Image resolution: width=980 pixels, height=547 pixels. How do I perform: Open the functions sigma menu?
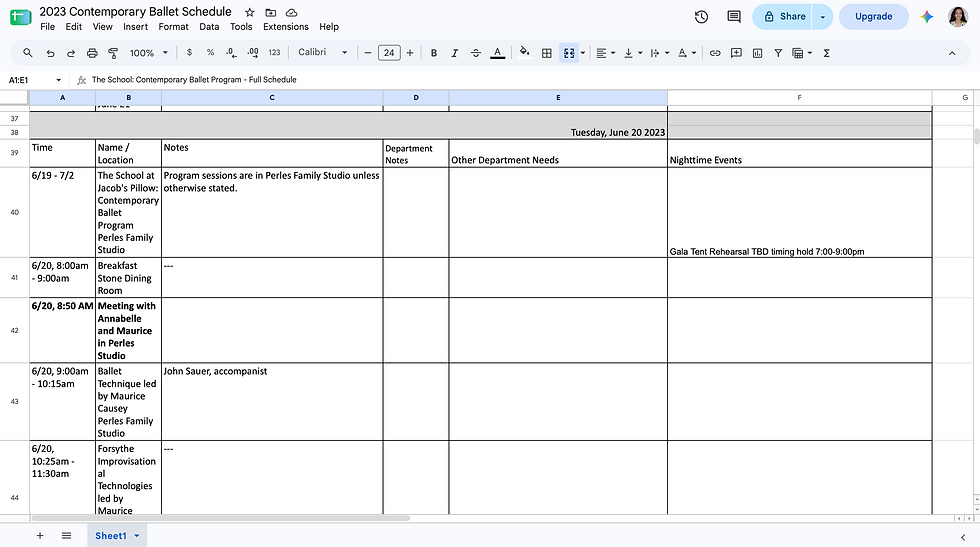(826, 53)
